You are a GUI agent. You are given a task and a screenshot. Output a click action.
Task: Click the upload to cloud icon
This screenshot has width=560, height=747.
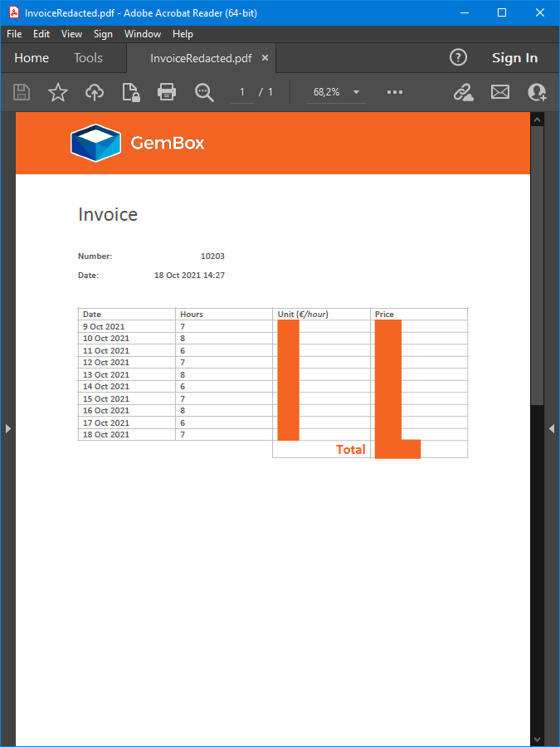pyautogui.click(x=95, y=92)
